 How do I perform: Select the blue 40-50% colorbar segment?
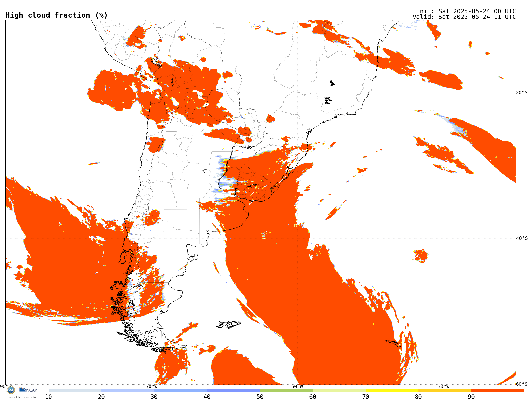233,391
